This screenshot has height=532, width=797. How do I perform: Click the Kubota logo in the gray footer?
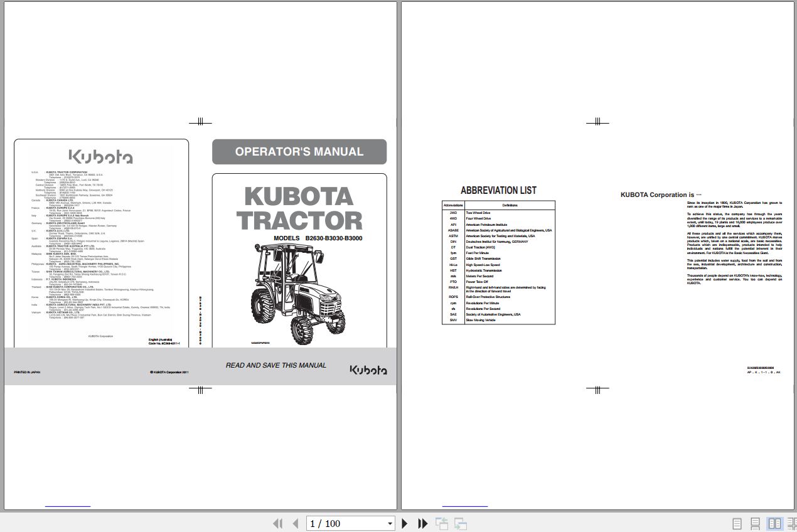pos(368,370)
